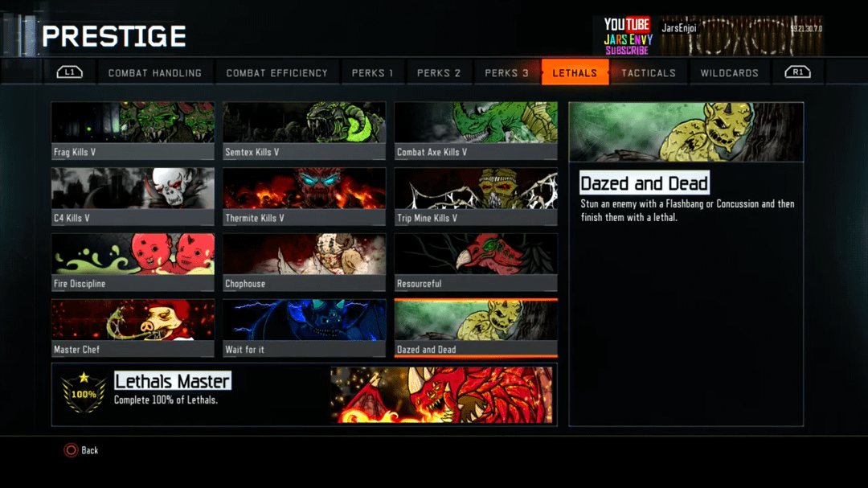Select the Combat Axe Kills V card
The width and height of the screenshot is (868, 488).
click(476, 131)
